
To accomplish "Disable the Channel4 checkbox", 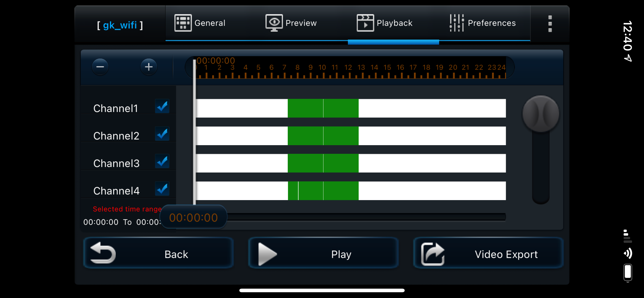I will coord(162,189).
